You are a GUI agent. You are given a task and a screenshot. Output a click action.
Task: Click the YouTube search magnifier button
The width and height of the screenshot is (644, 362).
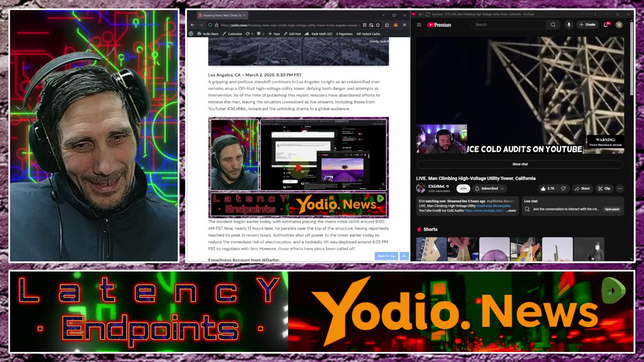[x=553, y=25]
